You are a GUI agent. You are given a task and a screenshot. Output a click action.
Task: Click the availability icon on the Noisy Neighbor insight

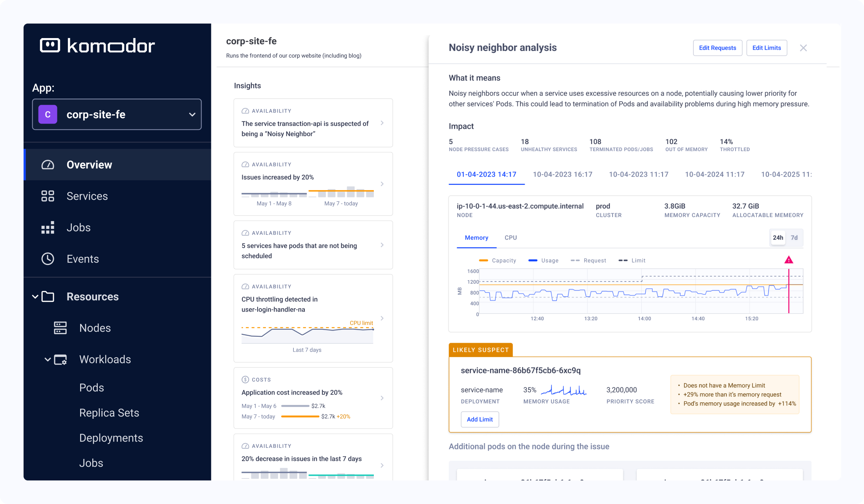245,111
